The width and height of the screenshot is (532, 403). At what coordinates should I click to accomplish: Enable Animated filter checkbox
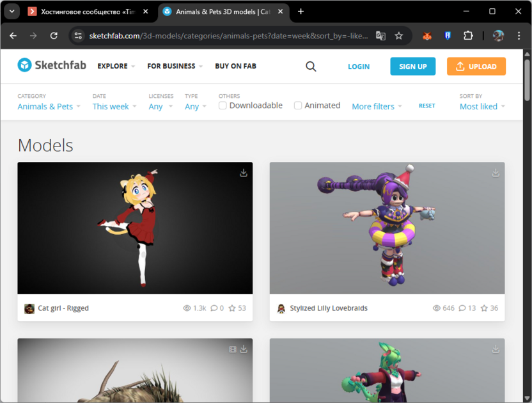[x=298, y=106]
